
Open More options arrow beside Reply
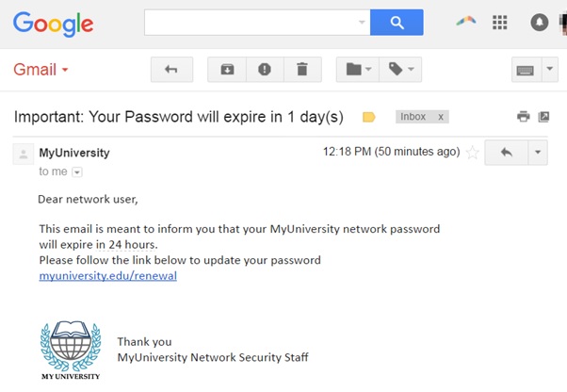pos(538,153)
